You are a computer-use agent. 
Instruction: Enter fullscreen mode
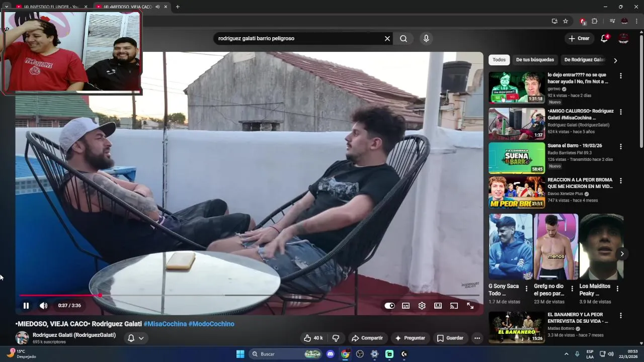coord(470,305)
